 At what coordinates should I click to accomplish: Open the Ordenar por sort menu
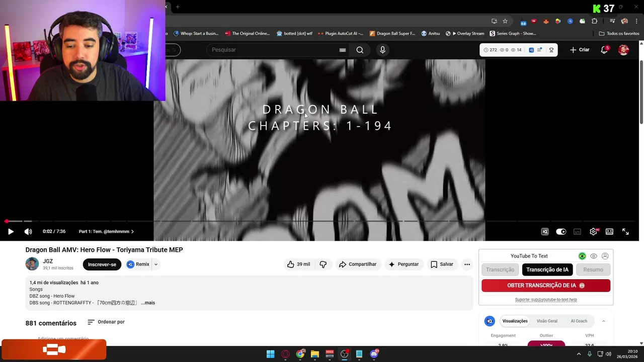coord(106,322)
